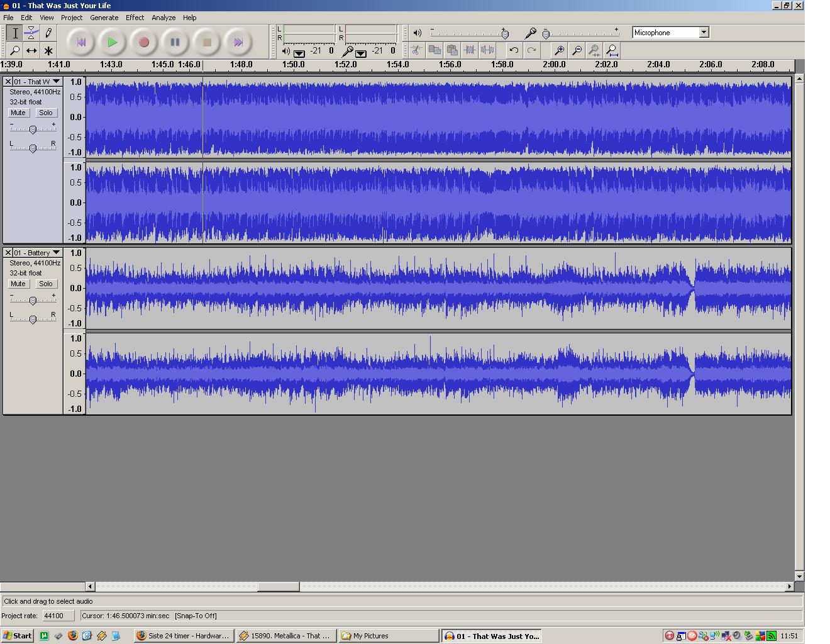Adjust Battery track gain slider
Screen dimensions: 830x644
33,301
